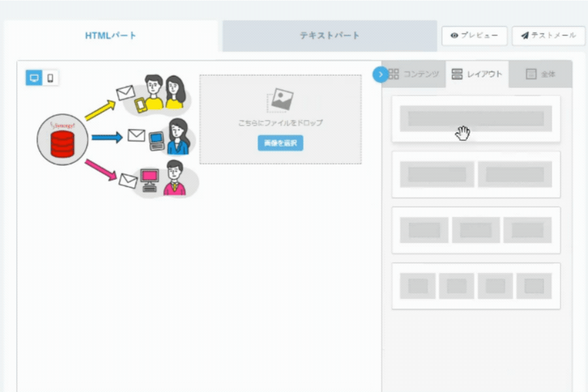This screenshot has width=588, height=392.
Task: Click the プレビュー button
Action: (474, 36)
